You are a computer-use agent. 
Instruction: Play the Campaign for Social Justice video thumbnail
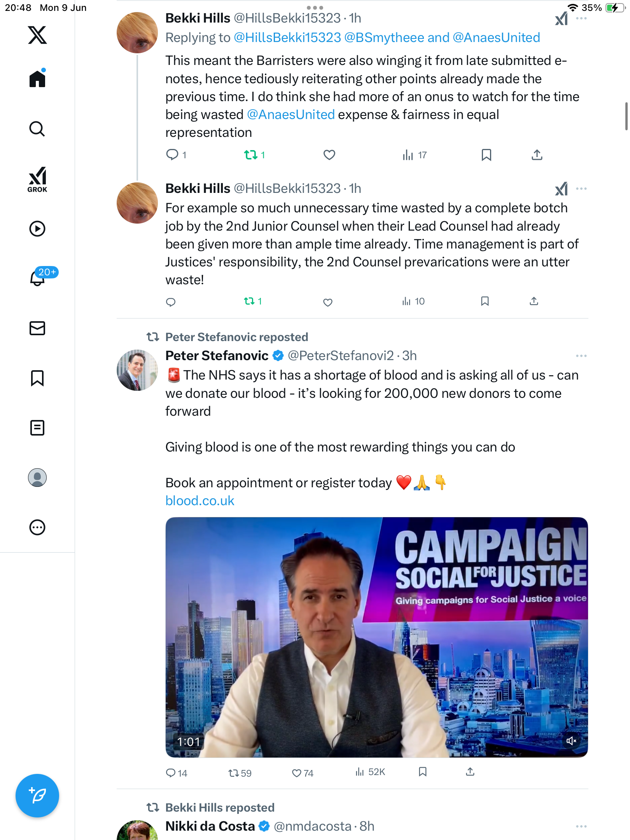click(x=376, y=637)
